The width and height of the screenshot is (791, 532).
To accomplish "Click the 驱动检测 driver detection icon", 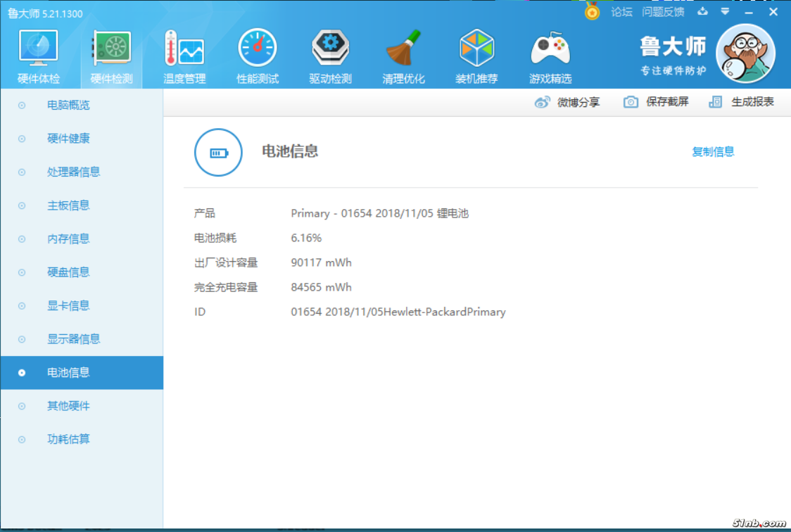I will pyautogui.click(x=330, y=49).
